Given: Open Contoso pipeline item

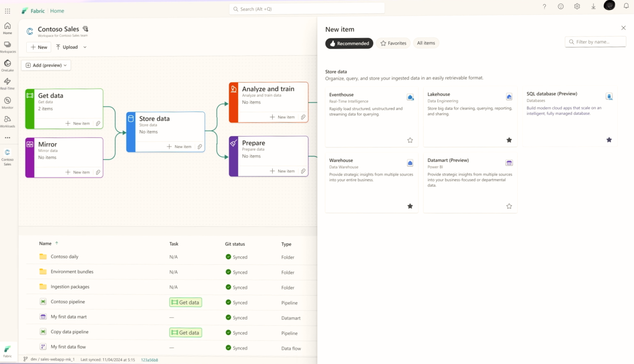Looking at the screenshot, I should tap(68, 302).
